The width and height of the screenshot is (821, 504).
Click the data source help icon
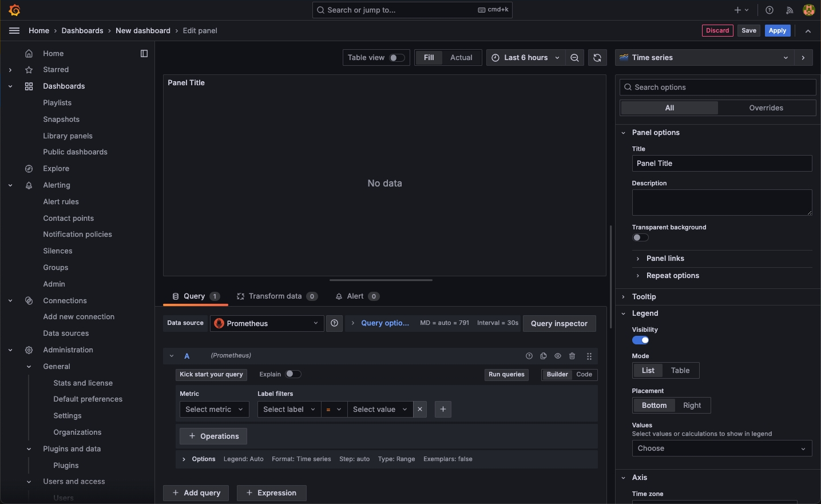[x=334, y=323]
